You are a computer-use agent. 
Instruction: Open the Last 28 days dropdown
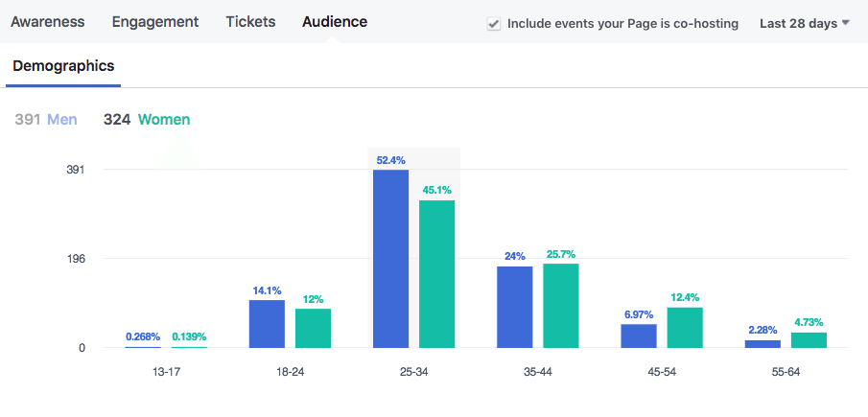coord(804,23)
